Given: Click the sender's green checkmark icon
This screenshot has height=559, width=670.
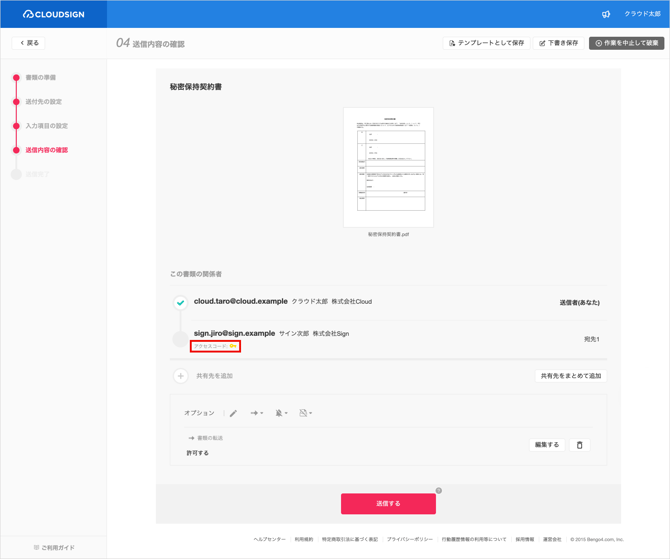Looking at the screenshot, I should coord(180,302).
